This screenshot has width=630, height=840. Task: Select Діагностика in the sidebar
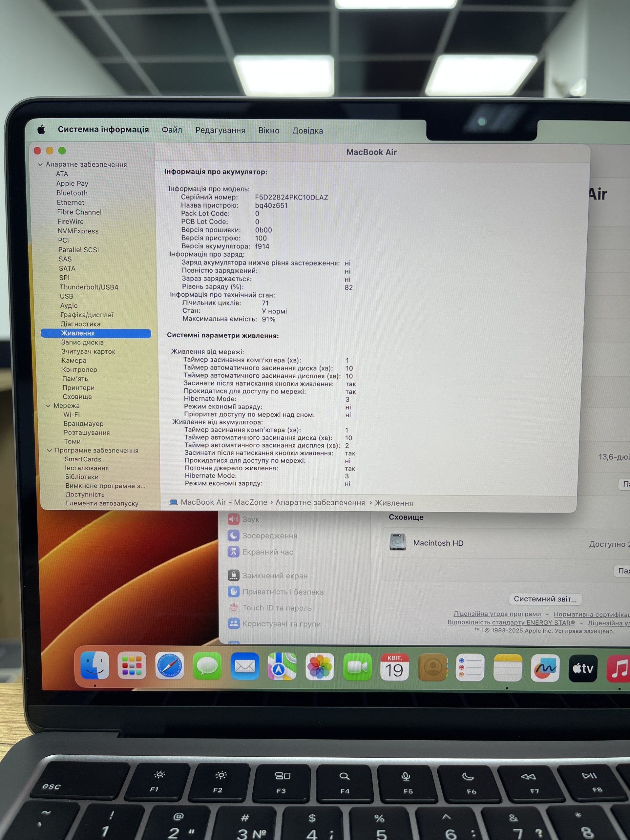[x=80, y=324]
